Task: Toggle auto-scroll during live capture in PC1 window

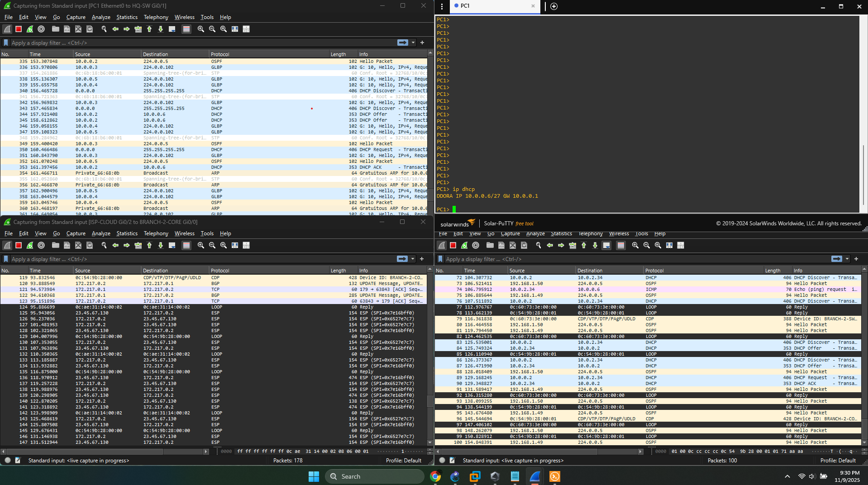Action: click(x=172, y=29)
